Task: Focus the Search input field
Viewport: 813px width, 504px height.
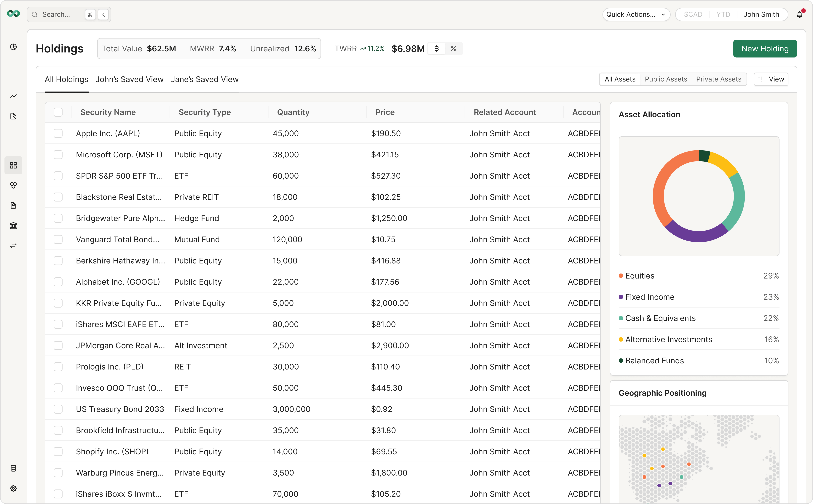Action: [69, 15]
